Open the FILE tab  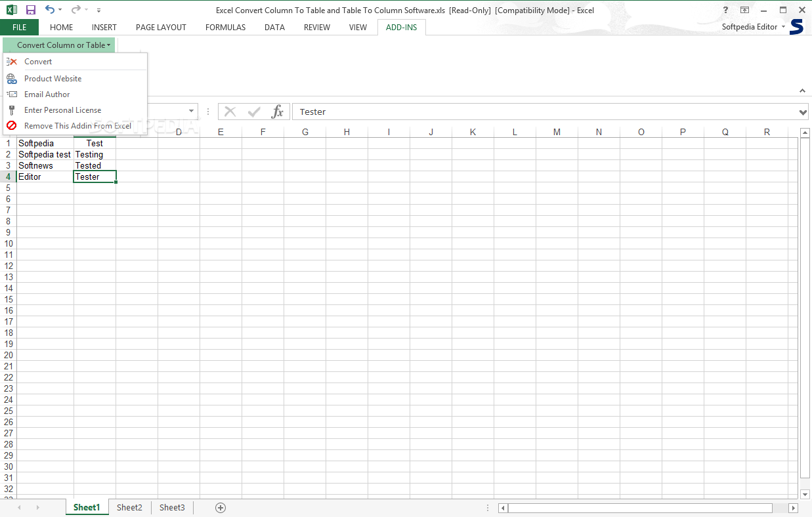[19, 27]
